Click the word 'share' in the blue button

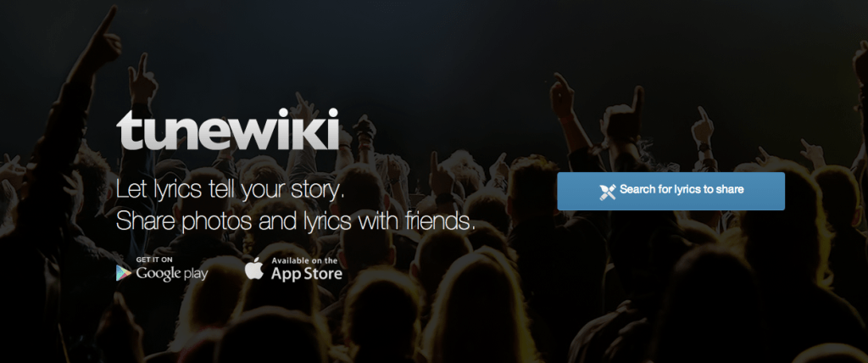pos(732,189)
